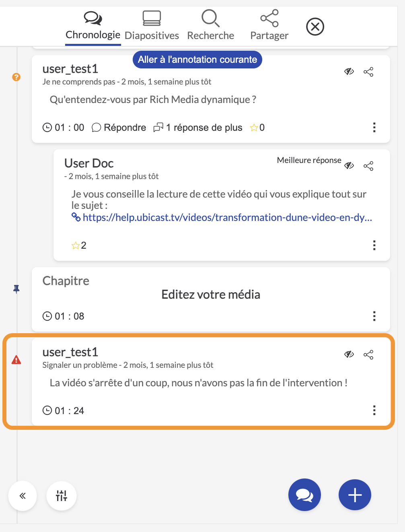Share the first user_test1 question annotation
Image resolution: width=405 pixels, height=532 pixels.
[x=368, y=72]
